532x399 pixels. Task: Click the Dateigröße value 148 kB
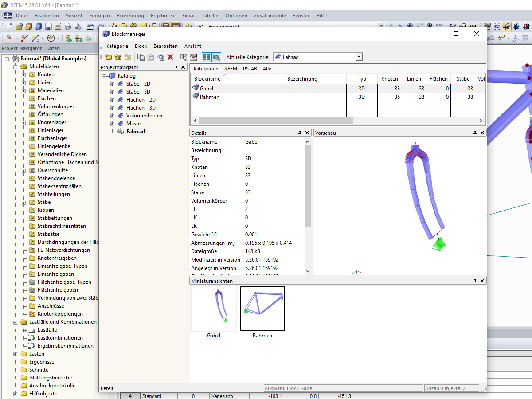coord(252,251)
